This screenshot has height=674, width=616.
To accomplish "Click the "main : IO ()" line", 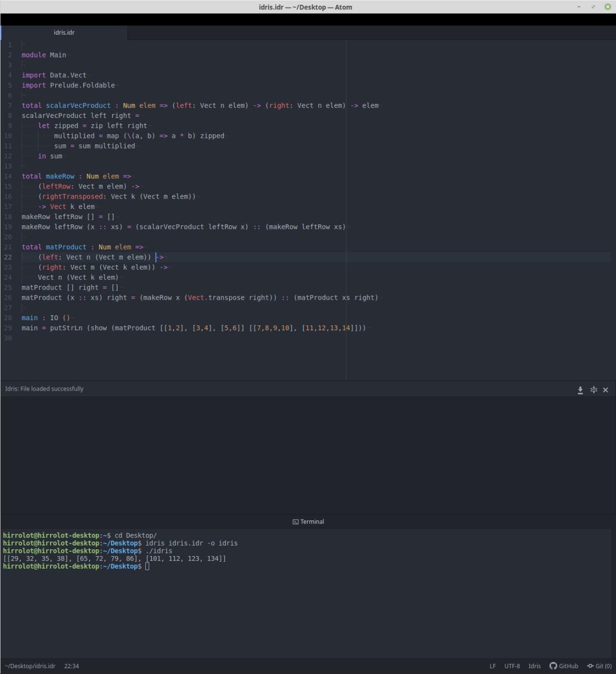I will point(46,318).
